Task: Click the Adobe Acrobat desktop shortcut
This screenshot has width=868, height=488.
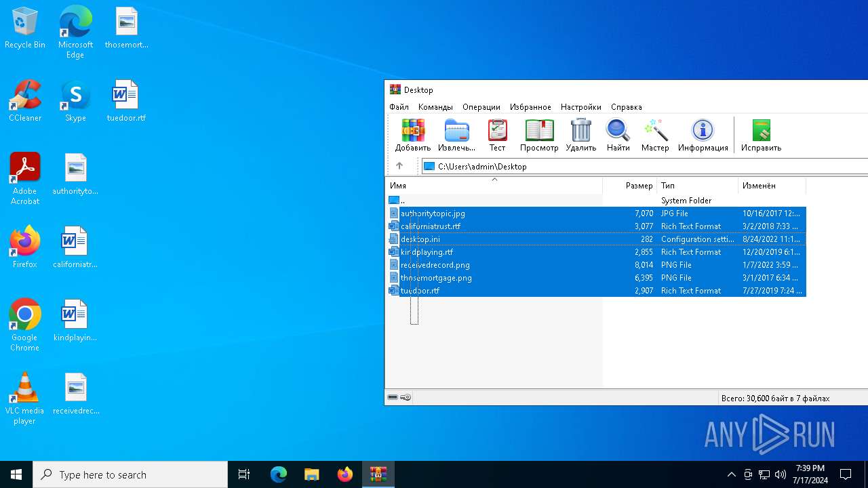Action: coord(25,179)
